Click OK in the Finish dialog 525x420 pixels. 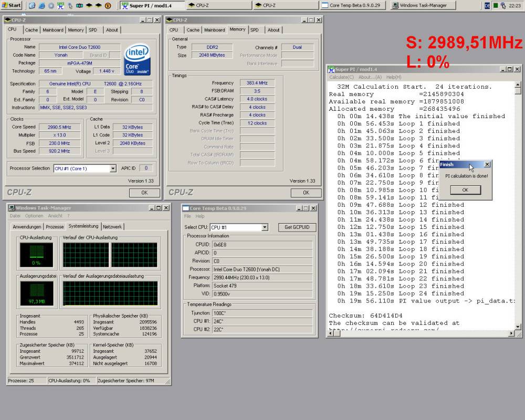pos(465,190)
